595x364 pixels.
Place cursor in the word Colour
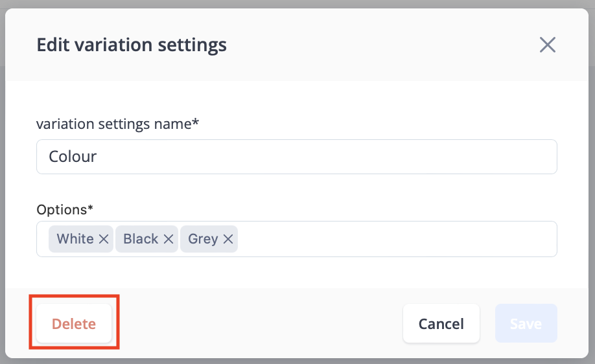coord(73,157)
